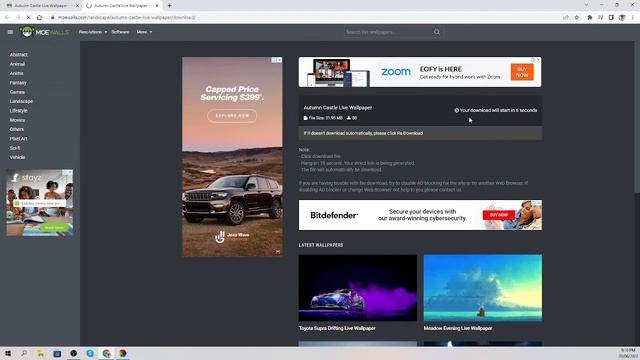Image resolution: width=640 pixels, height=360 pixels.
Task: Open the Lifestyle category
Action: [19, 111]
